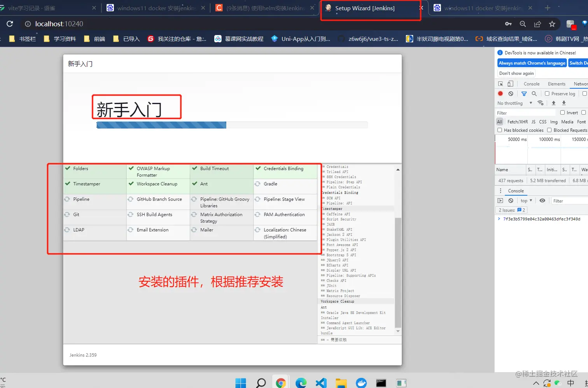Bookmark this page with the star
The width and height of the screenshot is (588, 388).
(x=552, y=24)
